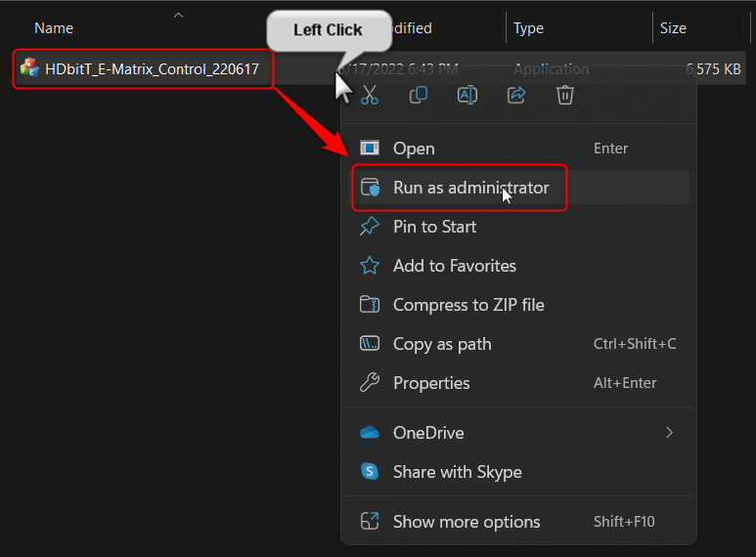Click the HDbitT application file icon
Screen dimensions: 756x557
click(29, 68)
